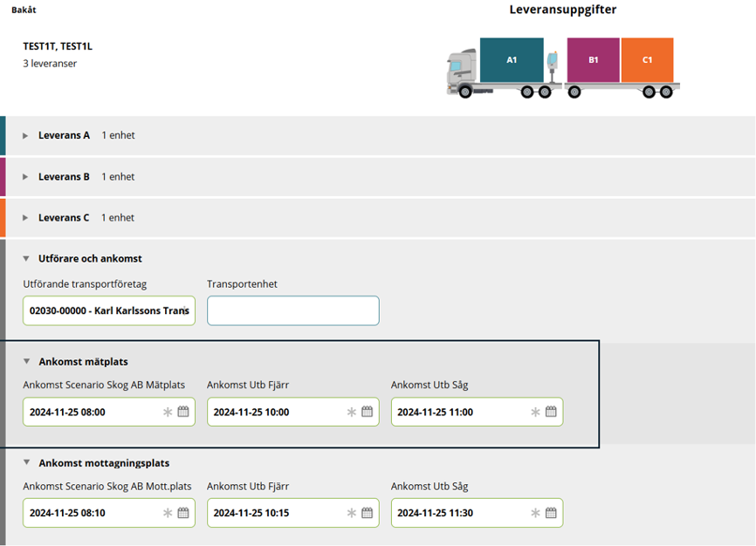
Task: Select the teal A1 container on truck
Action: (x=512, y=60)
